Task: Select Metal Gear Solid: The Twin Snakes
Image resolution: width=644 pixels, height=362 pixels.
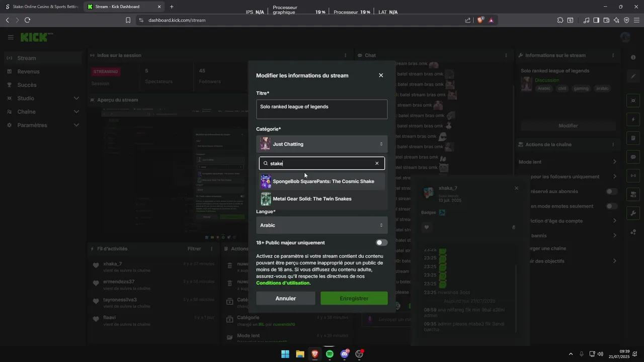Action: (322, 199)
